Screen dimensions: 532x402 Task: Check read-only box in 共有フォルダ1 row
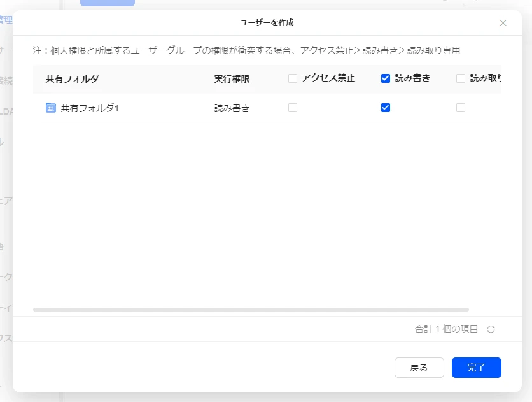[461, 108]
